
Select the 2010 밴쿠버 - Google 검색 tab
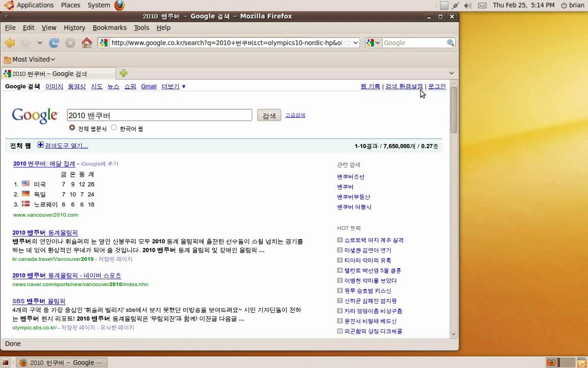59,74
